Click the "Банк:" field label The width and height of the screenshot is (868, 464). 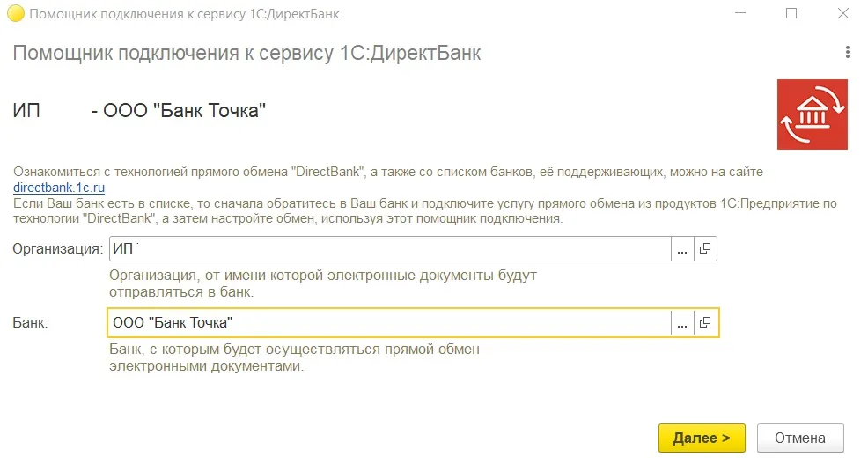pyautogui.click(x=30, y=323)
